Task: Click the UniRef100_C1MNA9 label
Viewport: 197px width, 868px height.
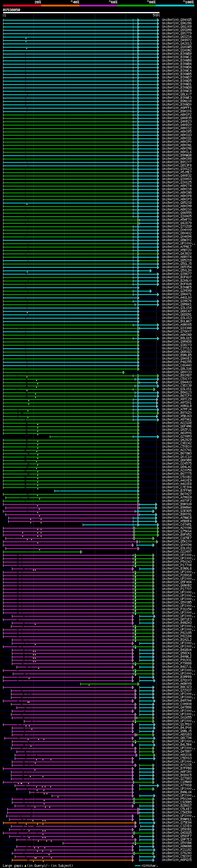Action: [177, 782]
